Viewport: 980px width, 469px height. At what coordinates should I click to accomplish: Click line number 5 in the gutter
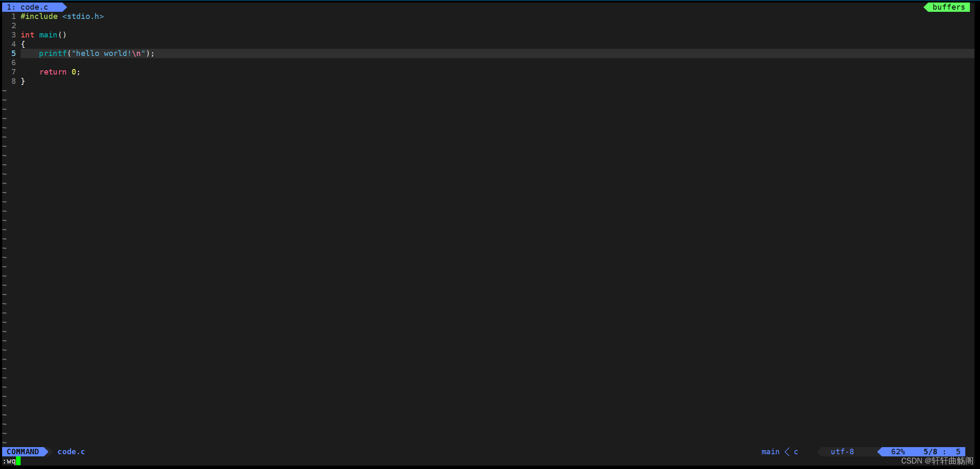pyautogui.click(x=13, y=53)
